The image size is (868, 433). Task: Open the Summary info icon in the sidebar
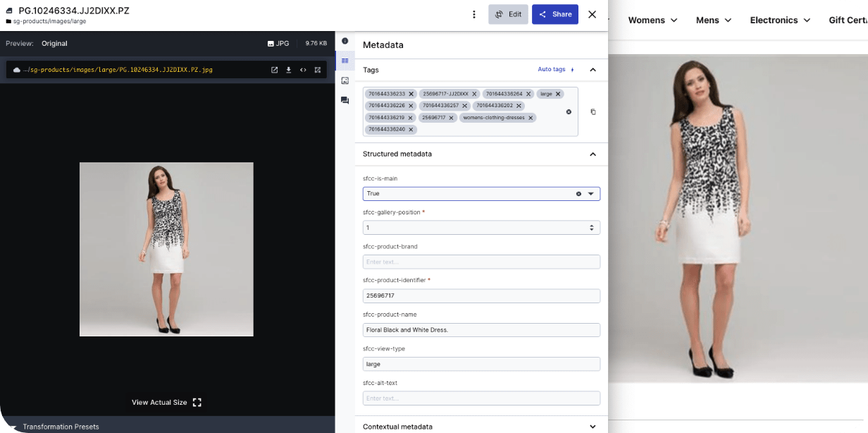345,41
